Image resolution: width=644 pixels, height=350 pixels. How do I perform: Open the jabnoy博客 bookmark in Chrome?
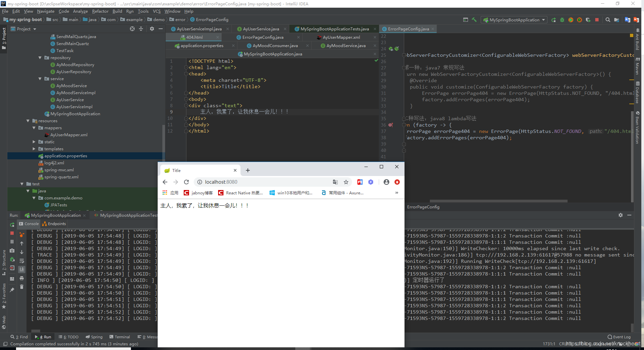(198, 193)
